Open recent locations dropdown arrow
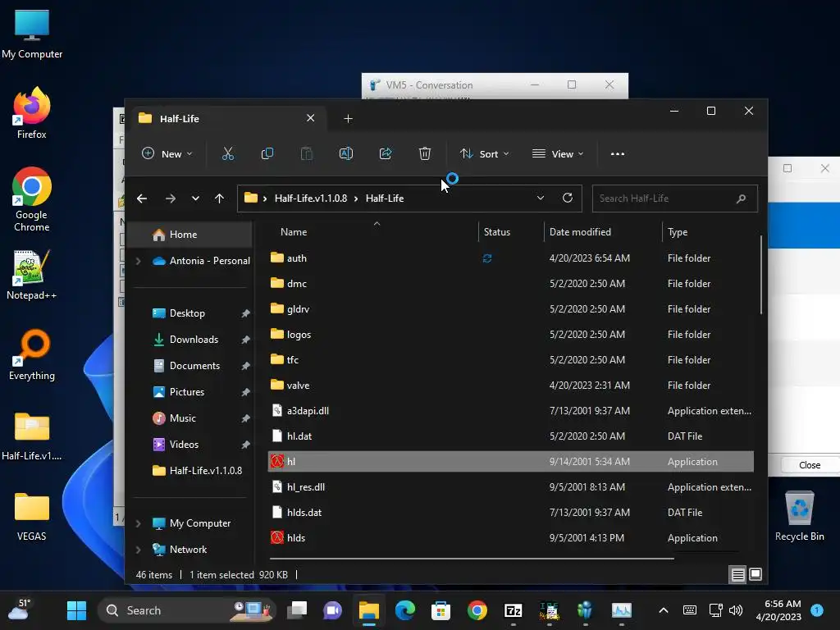The height and width of the screenshot is (630, 840). 195,199
